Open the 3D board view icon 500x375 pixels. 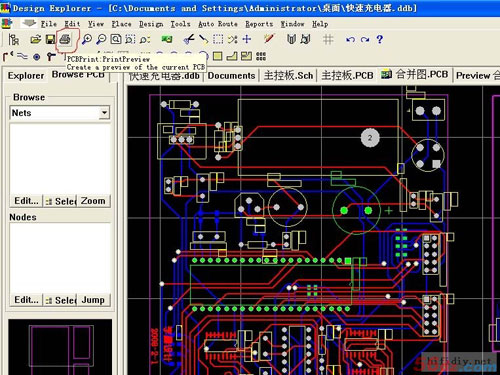point(167,39)
